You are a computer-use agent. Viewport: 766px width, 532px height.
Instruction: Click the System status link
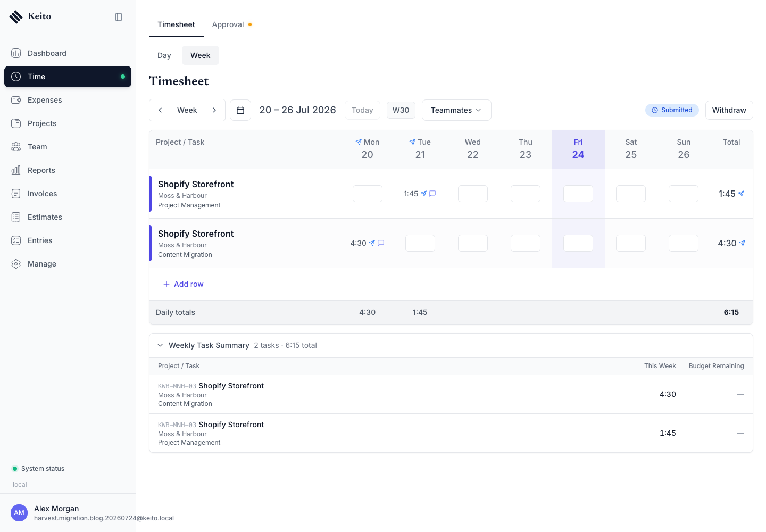[38, 469]
